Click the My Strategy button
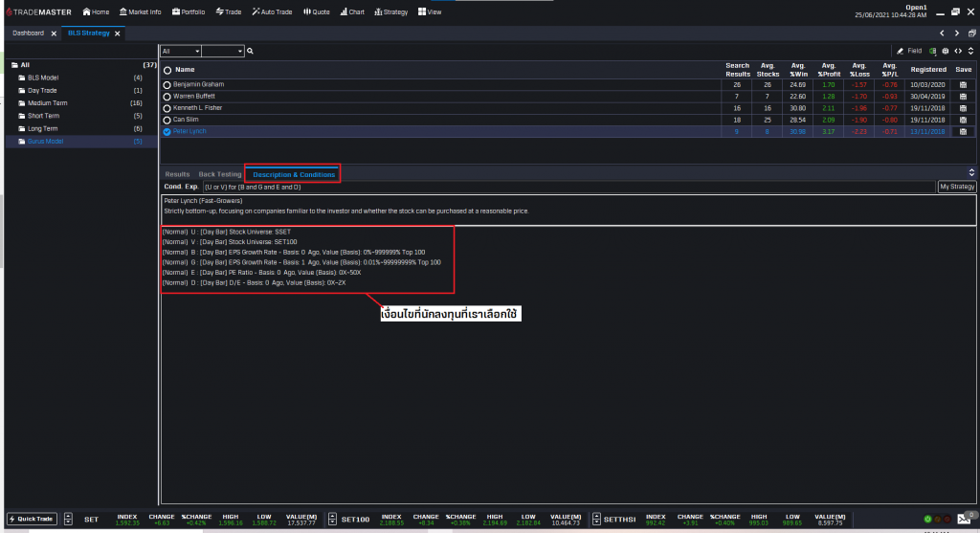This screenshot has width=980, height=533. 957,187
